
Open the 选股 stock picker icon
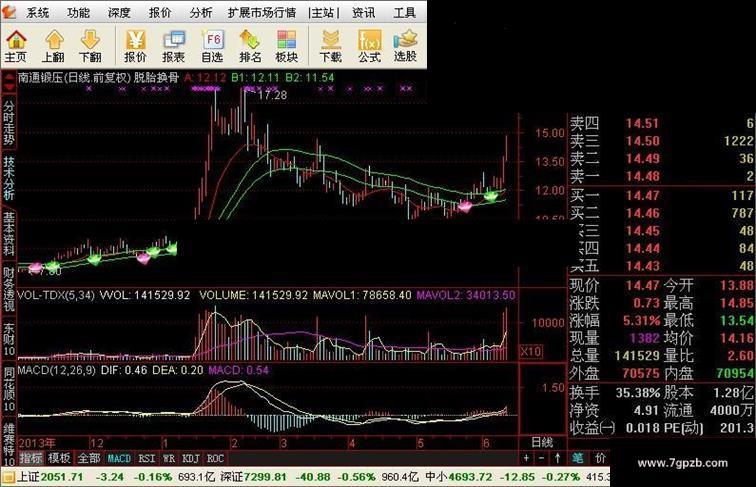405,46
